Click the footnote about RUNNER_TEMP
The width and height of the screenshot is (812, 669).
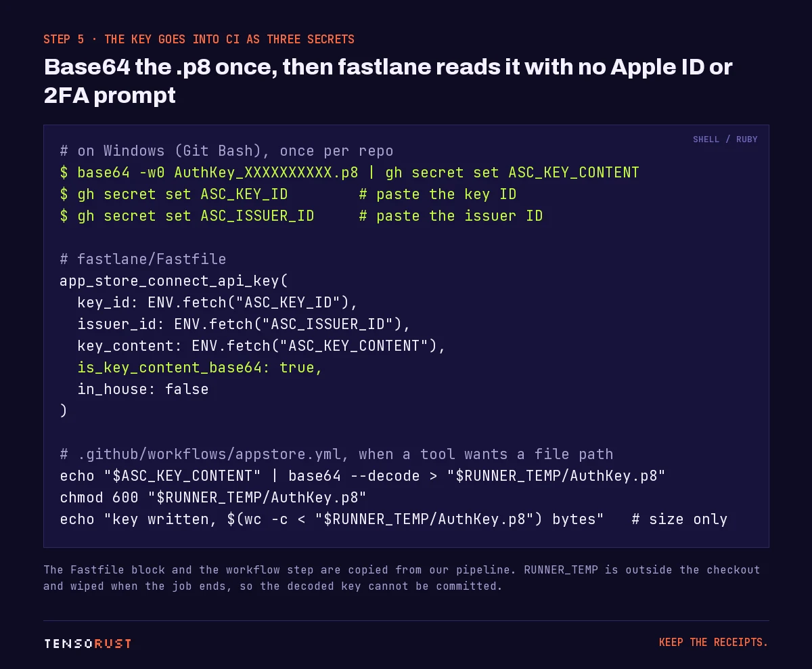pyautogui.click(x=402, y=578)
